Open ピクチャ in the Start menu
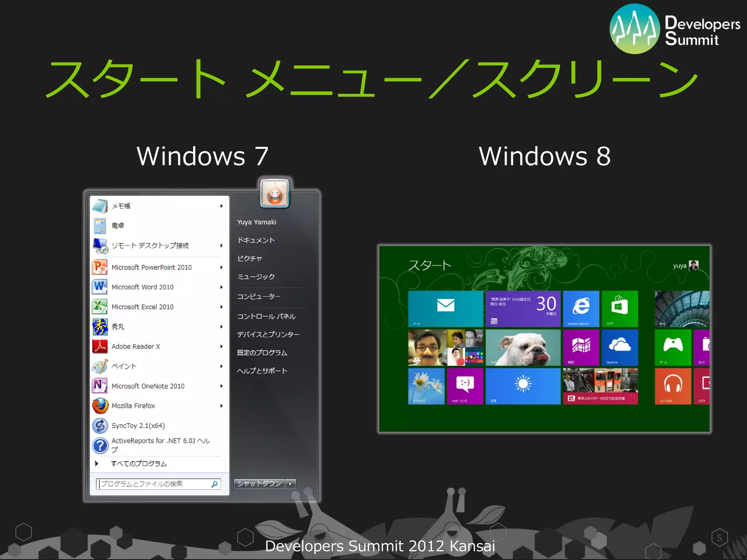The width and height of the screenshot is (747, 560). [250, 258]
